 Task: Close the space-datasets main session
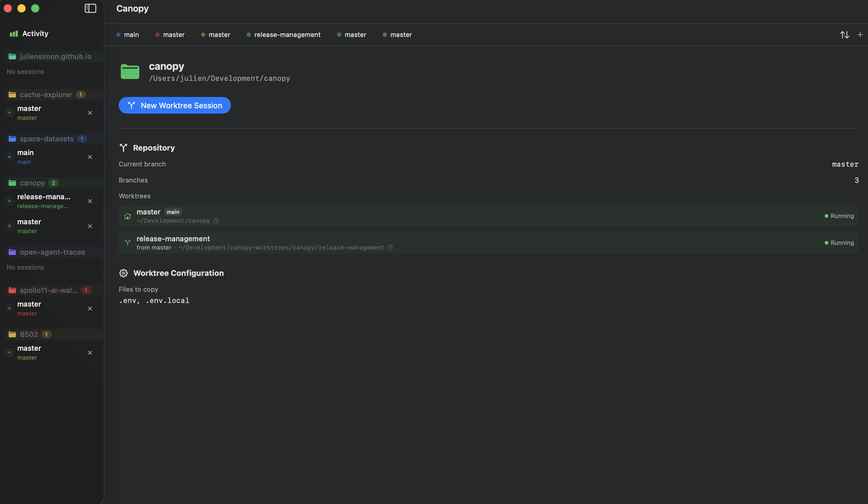[90, 157]
